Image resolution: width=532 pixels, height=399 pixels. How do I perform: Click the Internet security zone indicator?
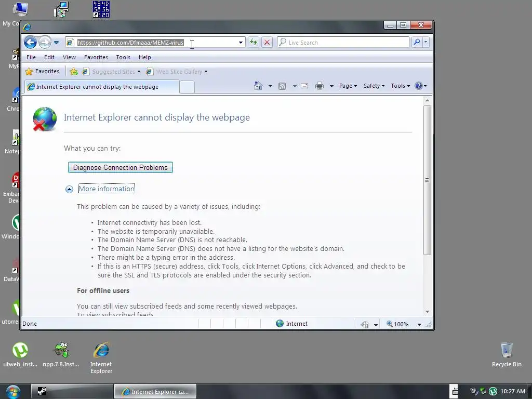point(292,324)
